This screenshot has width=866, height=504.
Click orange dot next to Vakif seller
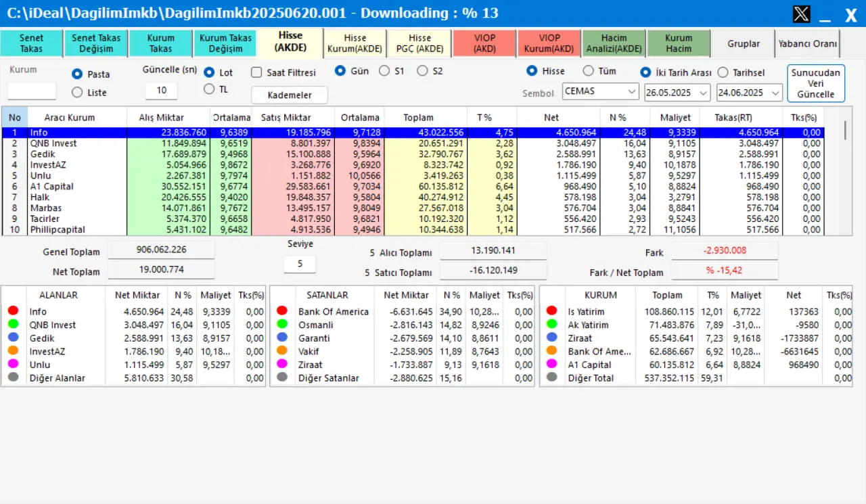point(281,351)
